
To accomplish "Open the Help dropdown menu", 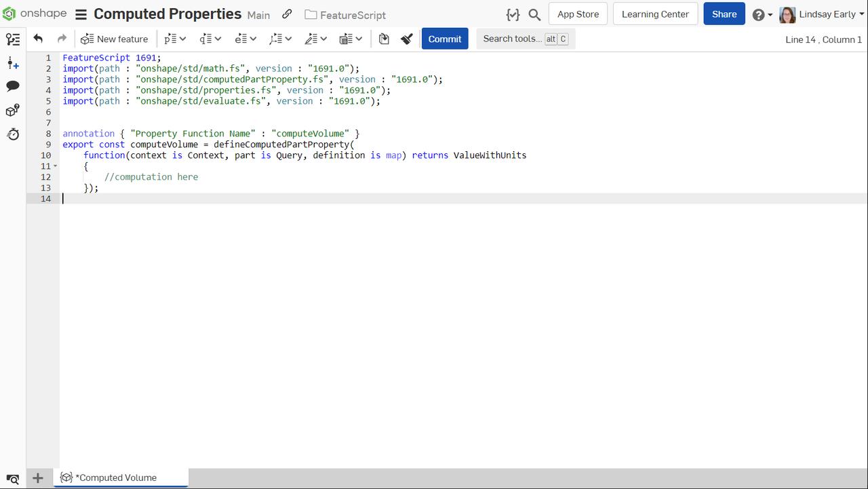I will [x=760, y=14].
